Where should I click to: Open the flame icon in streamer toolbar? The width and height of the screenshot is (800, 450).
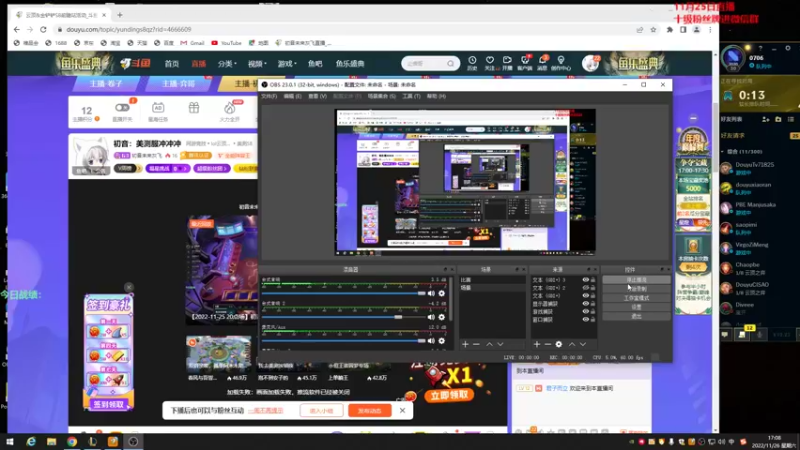(230, 110)
